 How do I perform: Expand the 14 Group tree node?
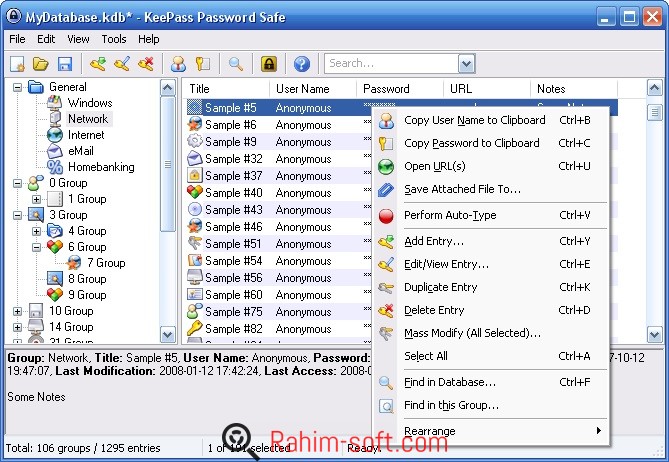coord(17,327)
